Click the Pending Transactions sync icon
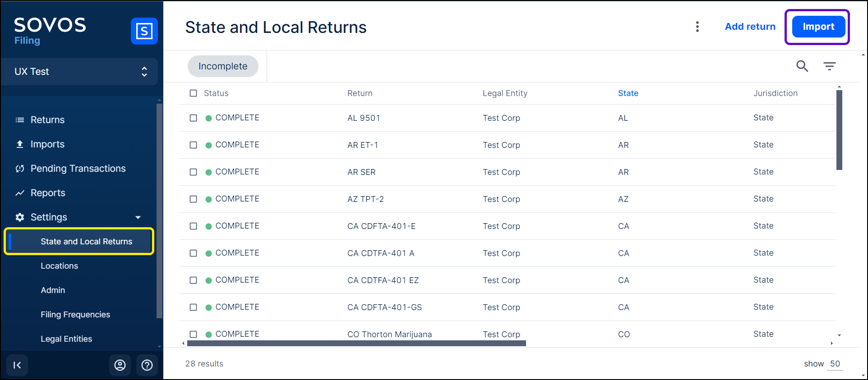Image resolution: width=868 pixels, height=380 pixels. (20, 169)
